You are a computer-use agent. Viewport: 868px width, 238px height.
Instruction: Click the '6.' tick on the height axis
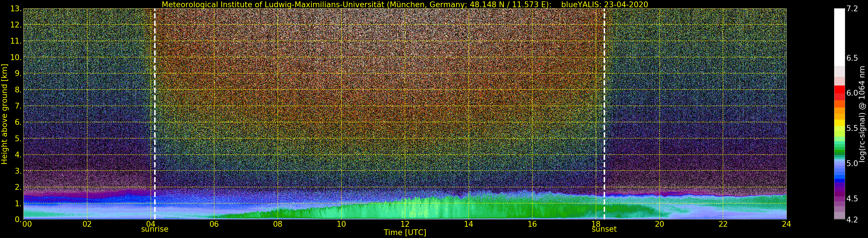pos(18,122)
